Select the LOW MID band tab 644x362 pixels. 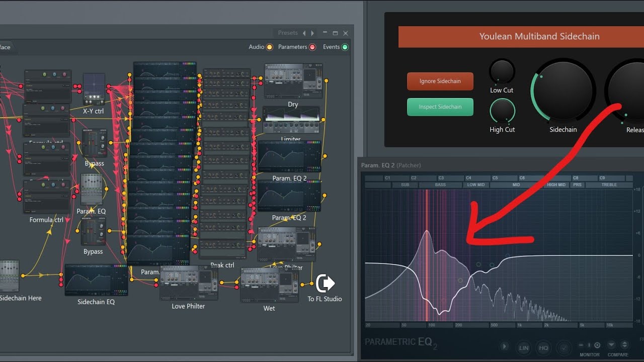point(476,185)
